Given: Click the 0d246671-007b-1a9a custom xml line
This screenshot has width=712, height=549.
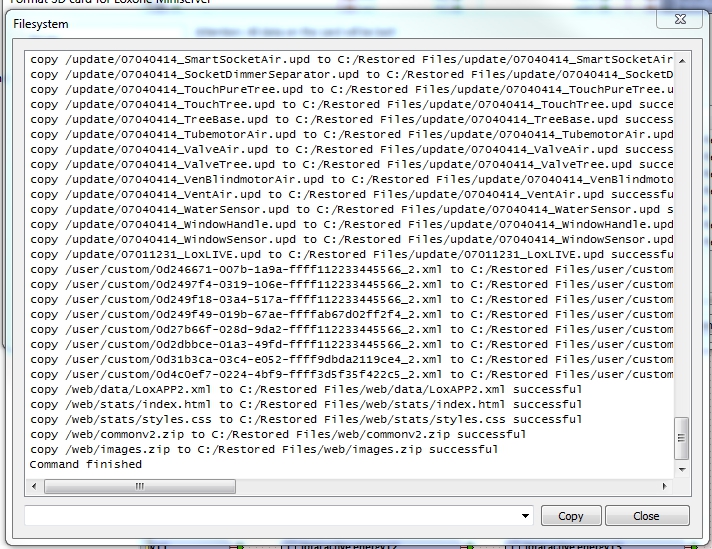Looking at the screenshot, I should point(351,270).
